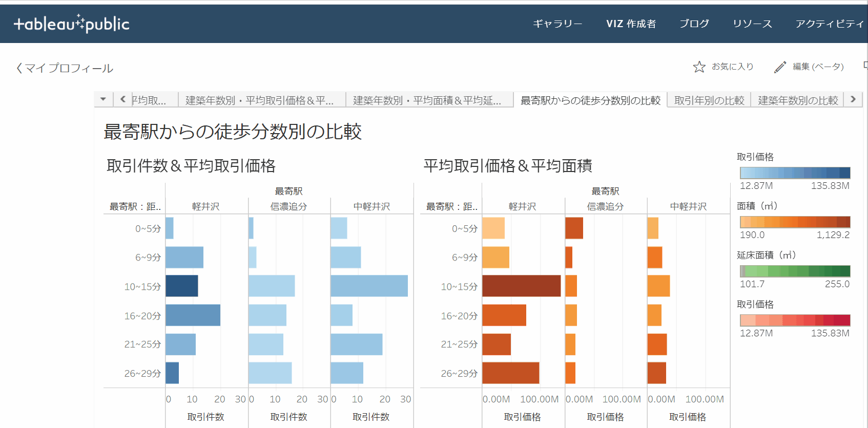The image size is (868, 428).
Task: Select 軽井沢 16~20分 count bar
Action: 193,315
